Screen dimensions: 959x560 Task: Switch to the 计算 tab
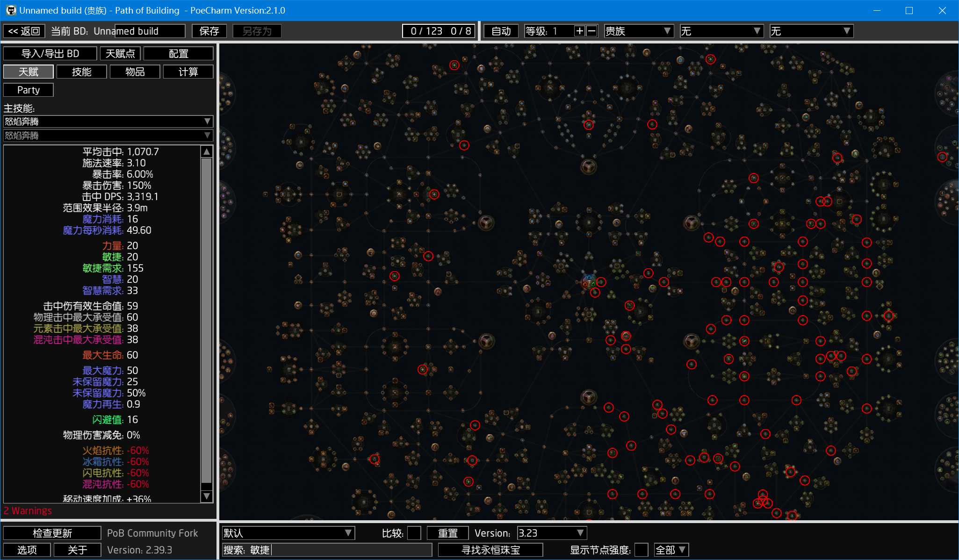(x=188, y=72)
